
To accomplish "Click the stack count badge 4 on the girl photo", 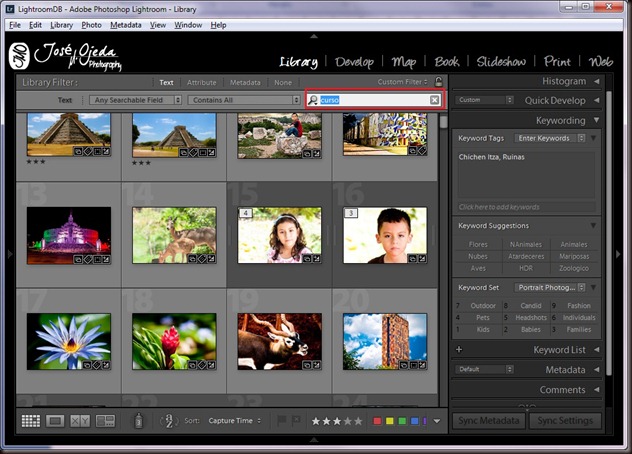I will point(245,213).
